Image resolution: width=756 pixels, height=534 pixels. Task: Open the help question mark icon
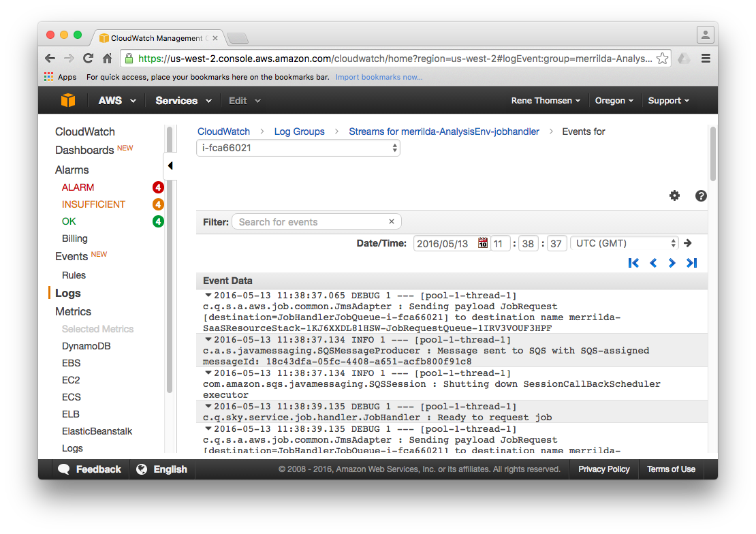pyautogui.click(x=701, y=195)
